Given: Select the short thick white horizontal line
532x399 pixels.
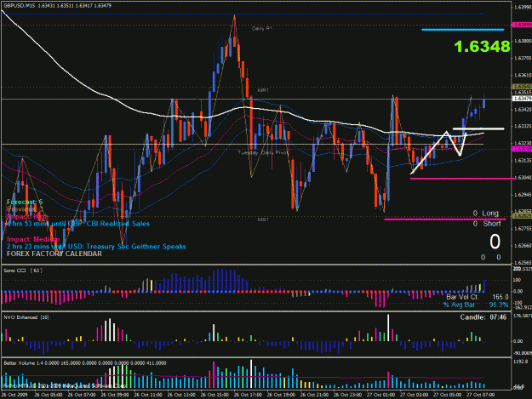Looking at the screenshot, I should pyautogui.click(x=478, y=128).
